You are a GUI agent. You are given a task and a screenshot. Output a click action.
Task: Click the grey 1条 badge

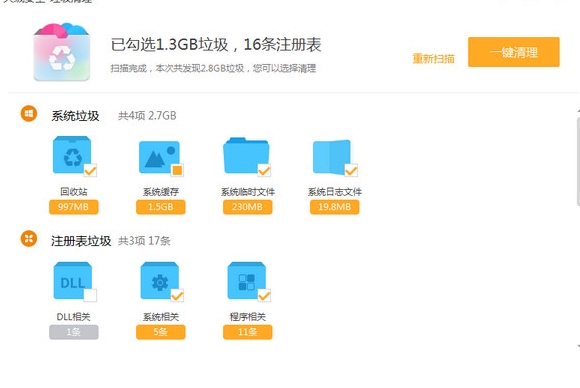(74, 332)
